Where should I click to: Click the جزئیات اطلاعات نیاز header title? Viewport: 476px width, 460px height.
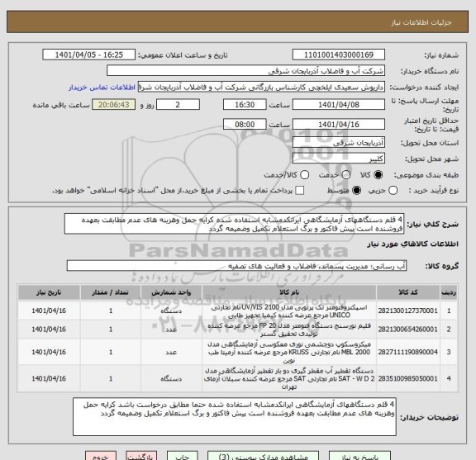[x=421, y=22]
